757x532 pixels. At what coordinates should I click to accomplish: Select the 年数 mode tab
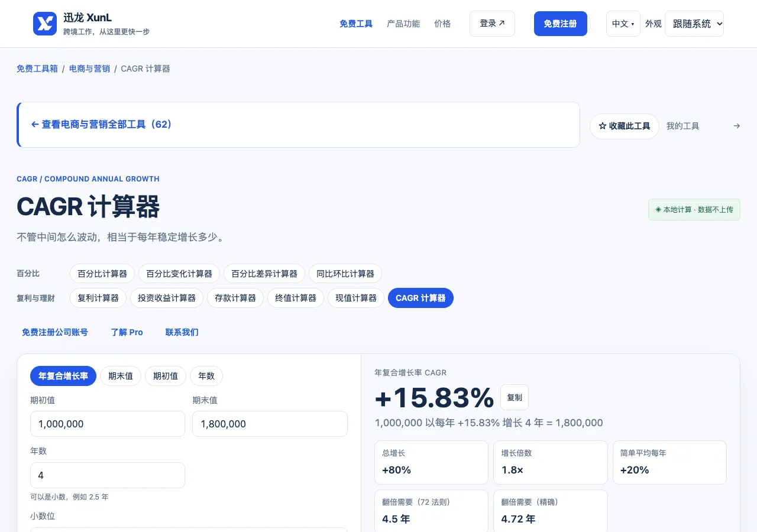click(x=206, y=376)
